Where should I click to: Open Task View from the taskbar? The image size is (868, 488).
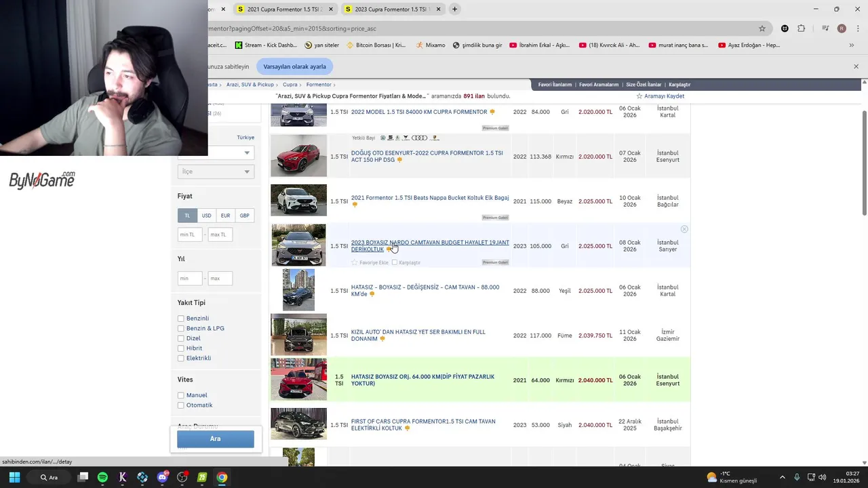[x=83, y=477]
